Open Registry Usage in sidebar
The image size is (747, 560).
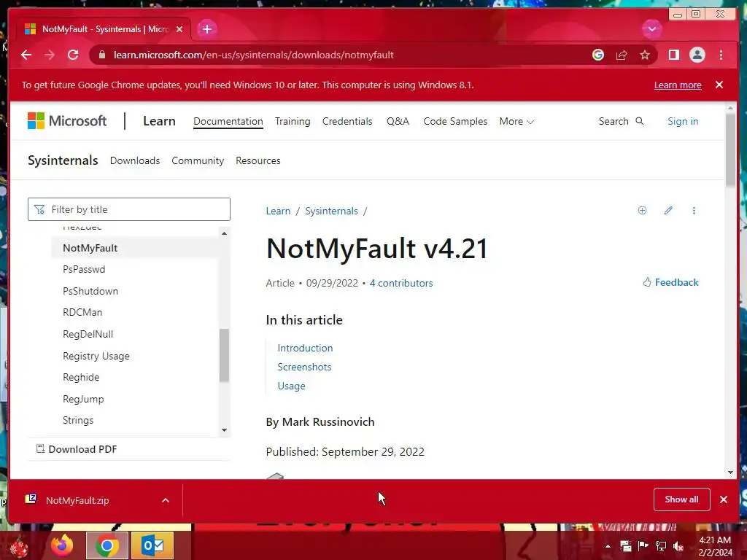(96, 356)
